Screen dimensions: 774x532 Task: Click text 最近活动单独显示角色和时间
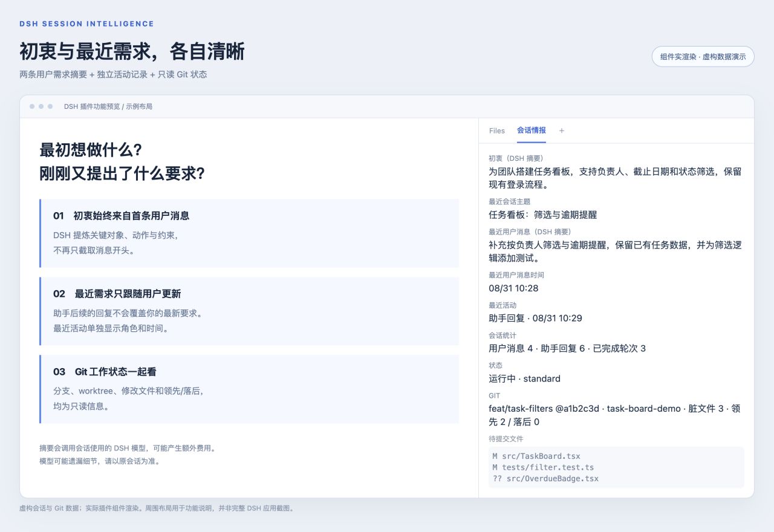(x=111, y=328)
